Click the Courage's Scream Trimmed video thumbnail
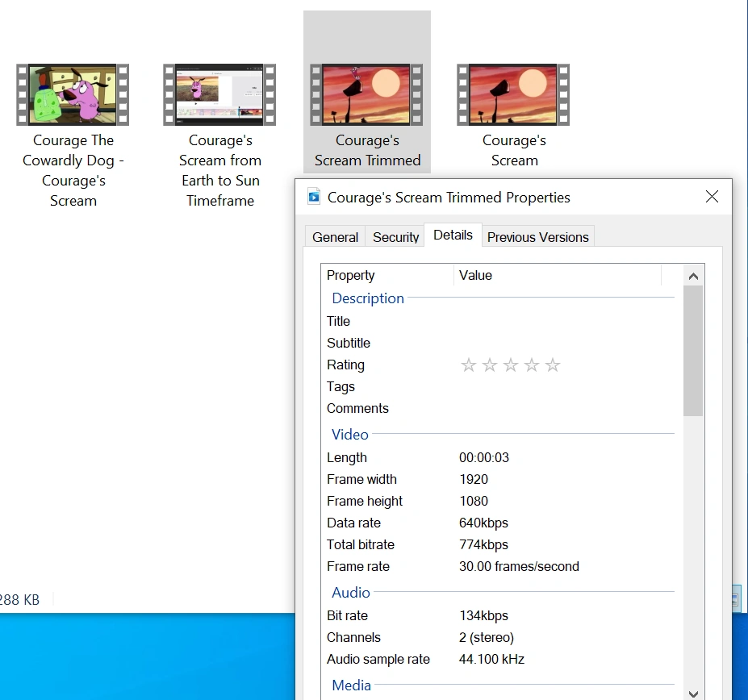This screenshot has height=700, width=748. click(x=366, y=94)
